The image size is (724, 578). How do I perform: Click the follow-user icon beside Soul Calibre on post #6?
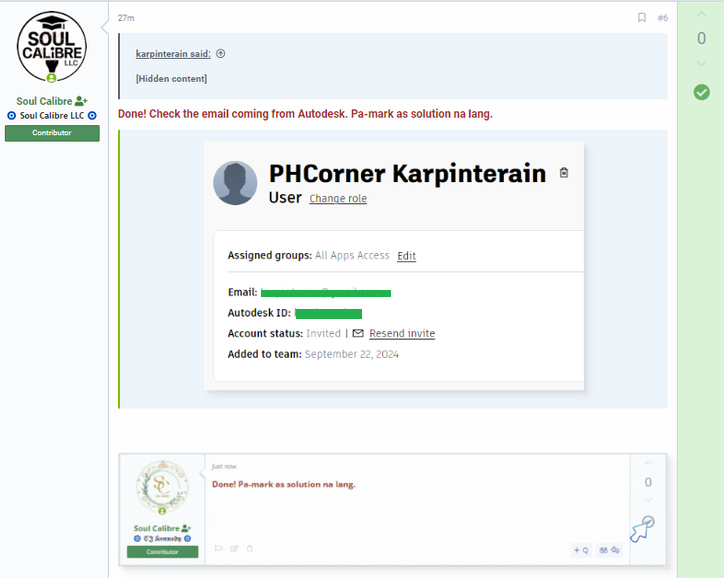coord(81,101)
